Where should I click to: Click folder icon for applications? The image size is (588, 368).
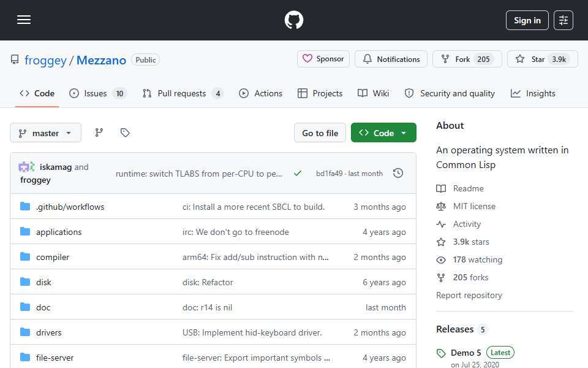[25, 231]
